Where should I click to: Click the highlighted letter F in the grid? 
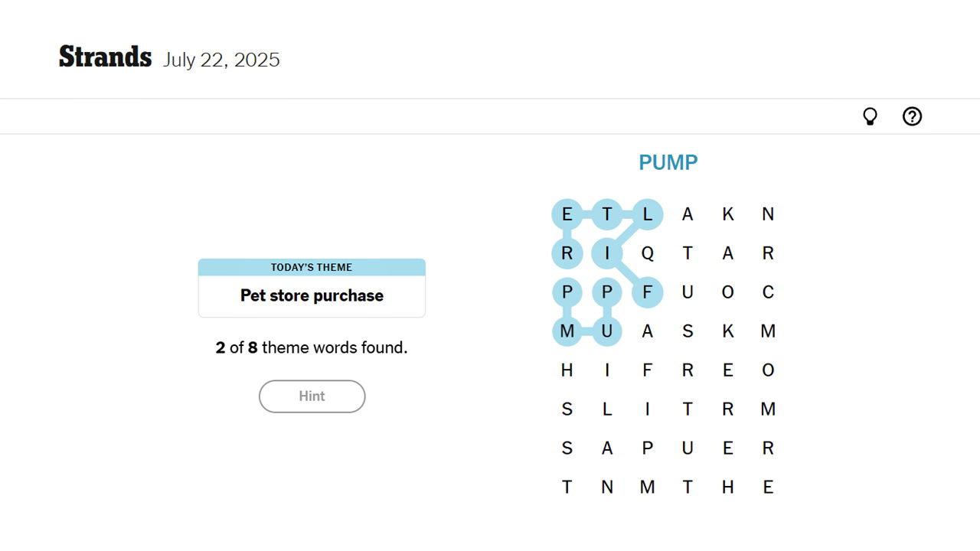tap(647, 292)
